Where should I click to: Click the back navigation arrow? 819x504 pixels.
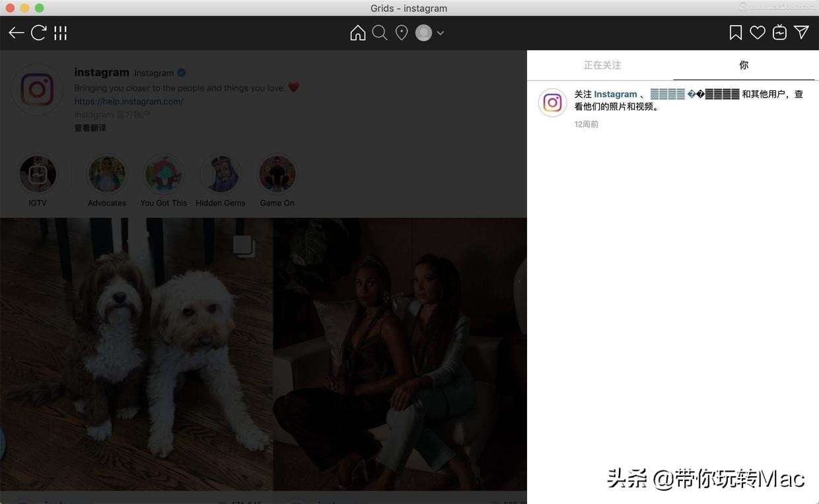(x=16, y=32)
